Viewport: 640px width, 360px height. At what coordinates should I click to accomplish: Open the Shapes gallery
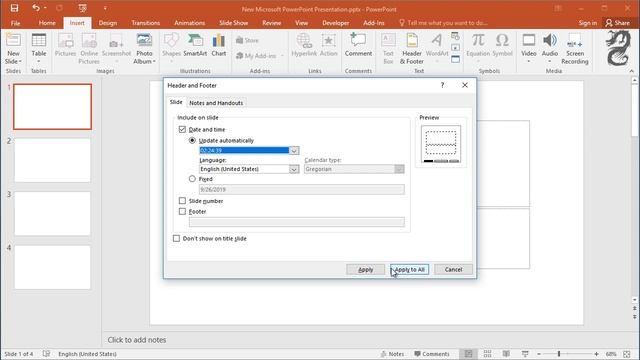click(171, 49)
